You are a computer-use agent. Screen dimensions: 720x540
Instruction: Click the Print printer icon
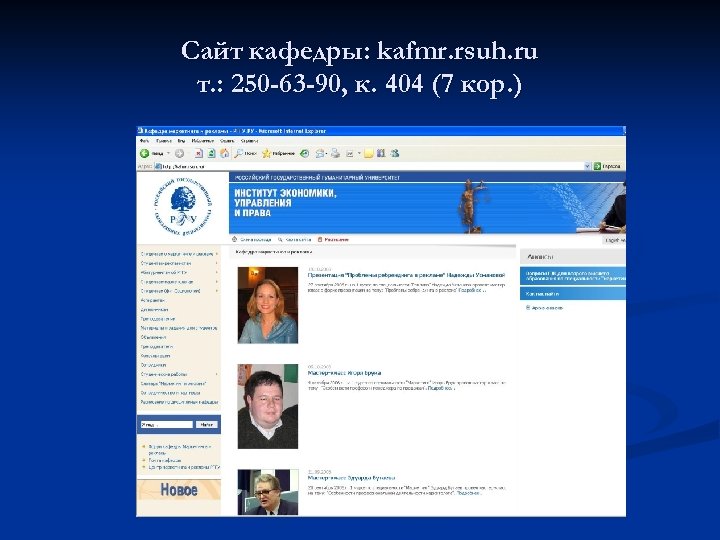point(336,153)
